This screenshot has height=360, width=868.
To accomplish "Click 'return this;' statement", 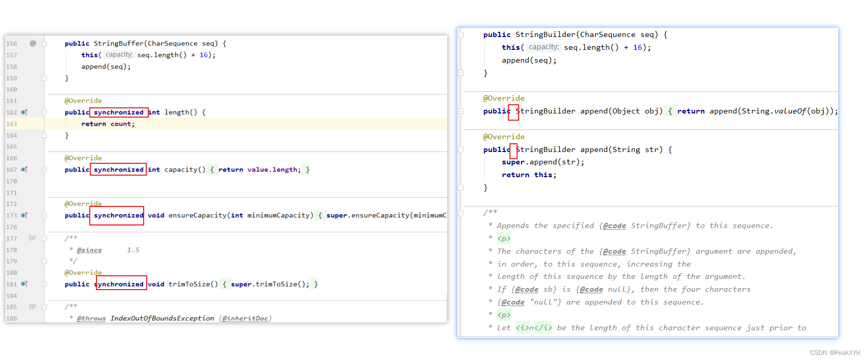I will tap(529, 175).
